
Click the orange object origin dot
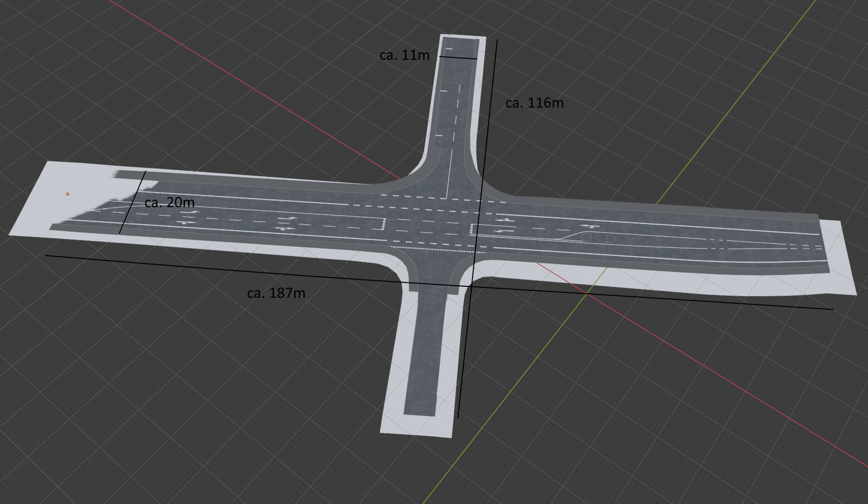tap(68, 194)
